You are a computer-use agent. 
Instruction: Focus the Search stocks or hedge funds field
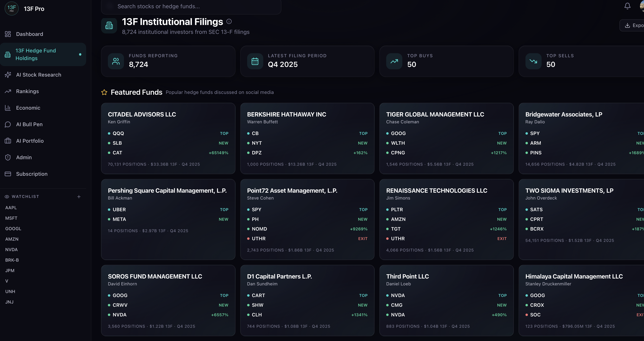[191, 6]
